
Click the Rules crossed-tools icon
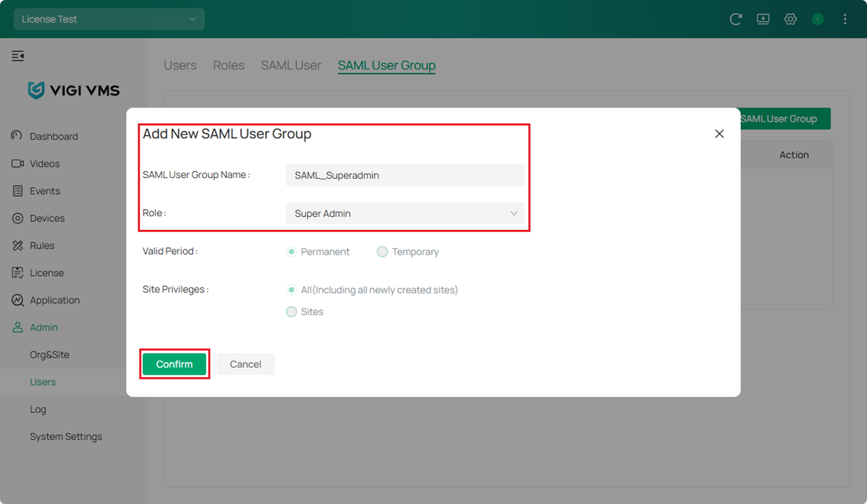tap(17, 245)
